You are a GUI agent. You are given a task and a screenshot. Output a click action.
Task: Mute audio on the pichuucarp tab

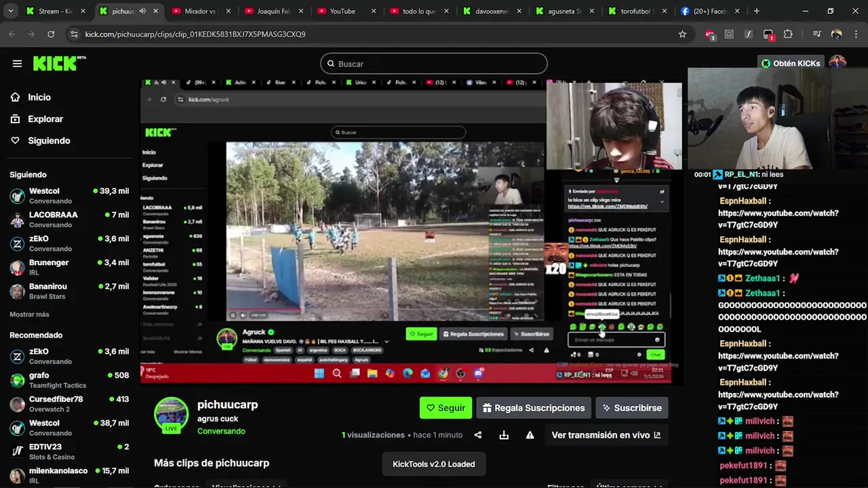[x=142, y=11]
